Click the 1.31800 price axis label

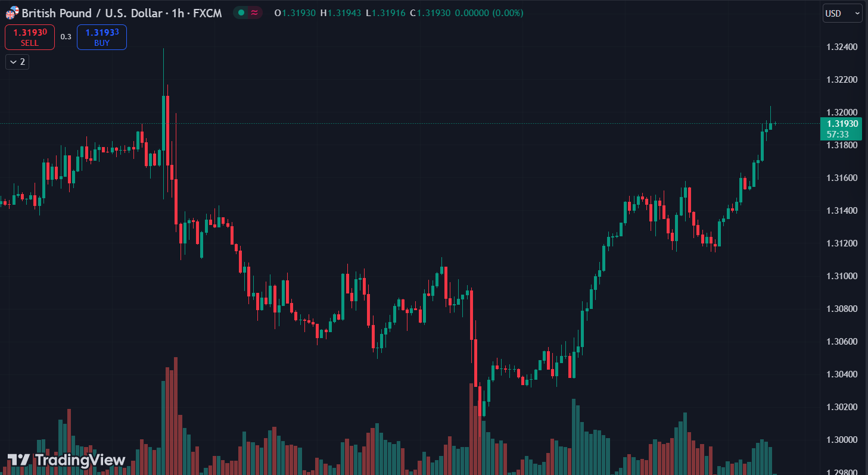[x=842, y=145]
